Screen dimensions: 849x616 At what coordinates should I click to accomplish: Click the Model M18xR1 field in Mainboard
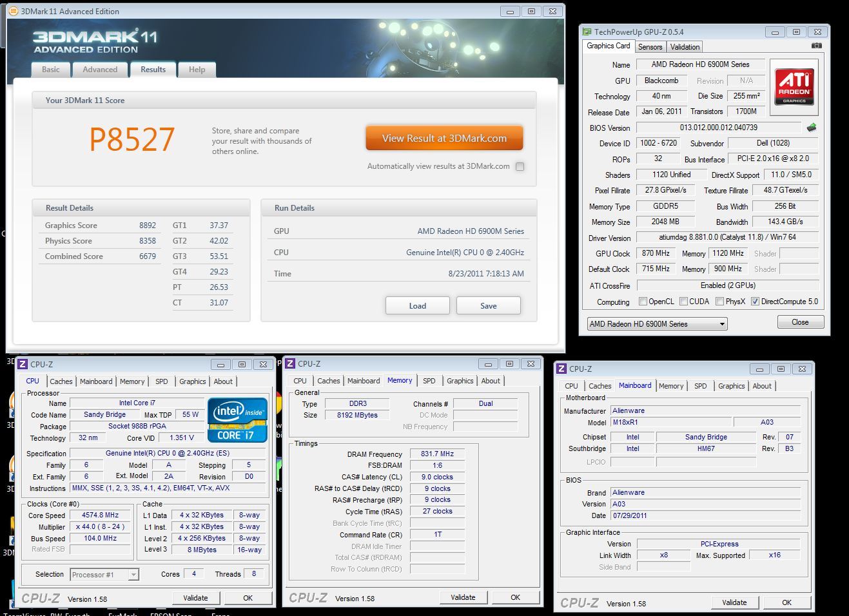click(x=671, y=422)
